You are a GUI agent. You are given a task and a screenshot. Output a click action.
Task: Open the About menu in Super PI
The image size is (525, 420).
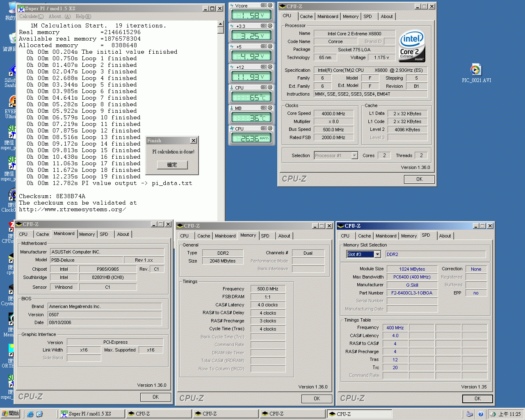[59, 16]
